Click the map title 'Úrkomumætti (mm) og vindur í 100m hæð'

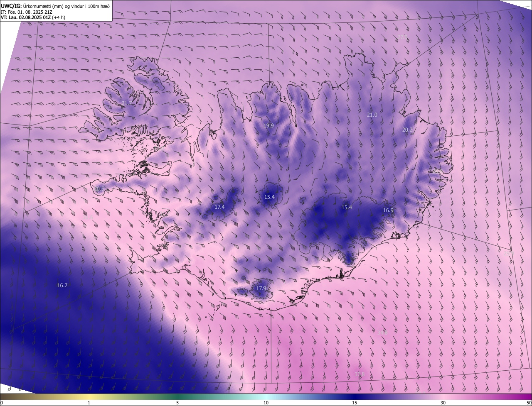click(66, 6)
